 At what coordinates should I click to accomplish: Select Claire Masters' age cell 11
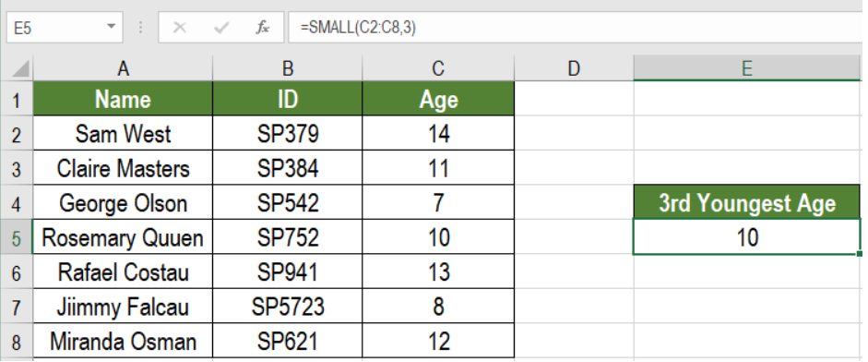click(x=438, y=168)
